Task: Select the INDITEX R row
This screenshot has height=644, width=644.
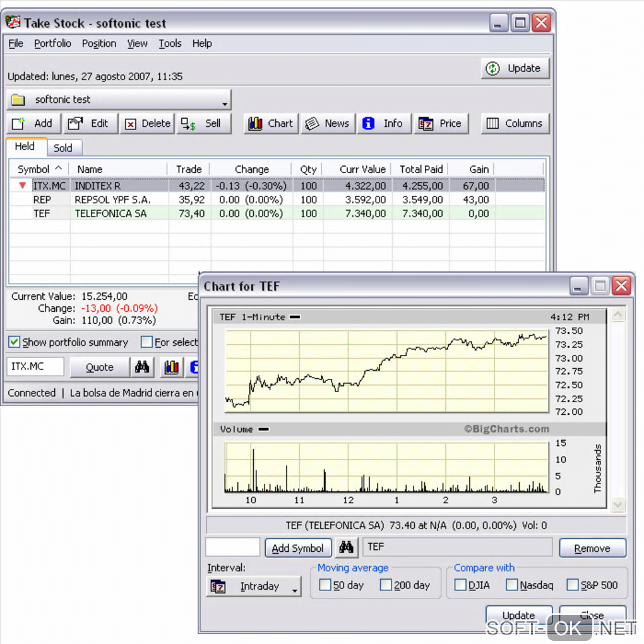Action: click(277, 186)
